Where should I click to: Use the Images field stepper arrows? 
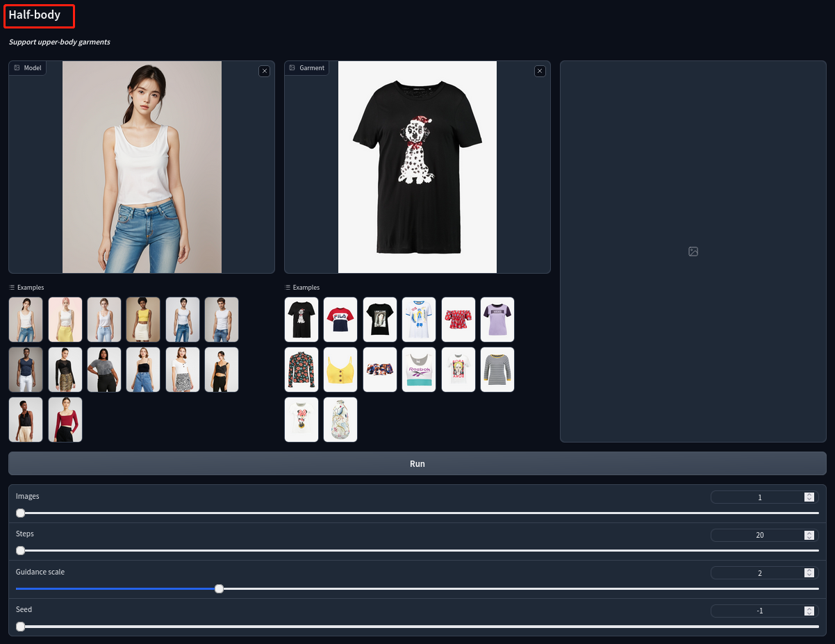pos(809,497)
